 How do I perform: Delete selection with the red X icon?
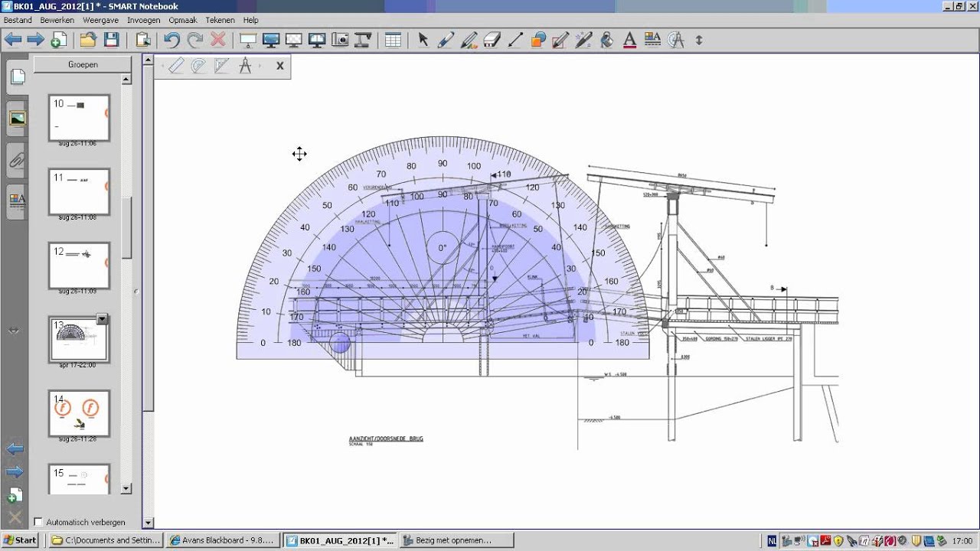(218, 40)
